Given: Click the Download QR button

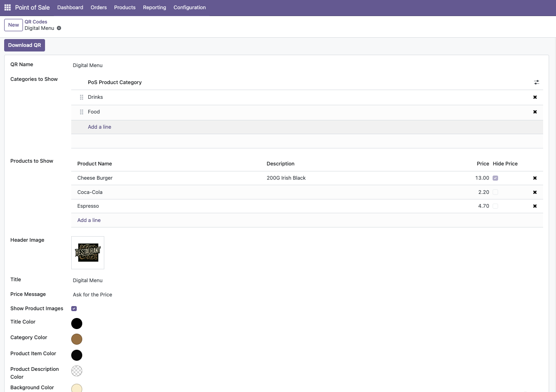Looking at the screenshot, I should coord(24,45).
